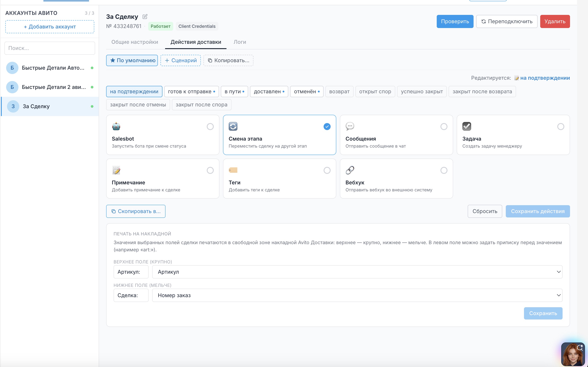This screenshot has height=367, width=588.
Task: Click the Примечание notepad icon
Action: click(x=116, y=170)
